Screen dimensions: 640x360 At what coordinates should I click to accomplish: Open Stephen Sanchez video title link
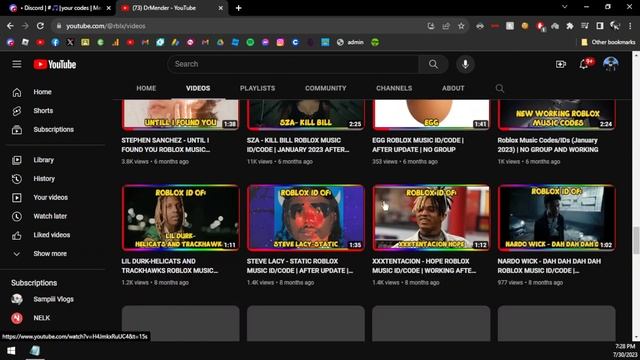166,145
